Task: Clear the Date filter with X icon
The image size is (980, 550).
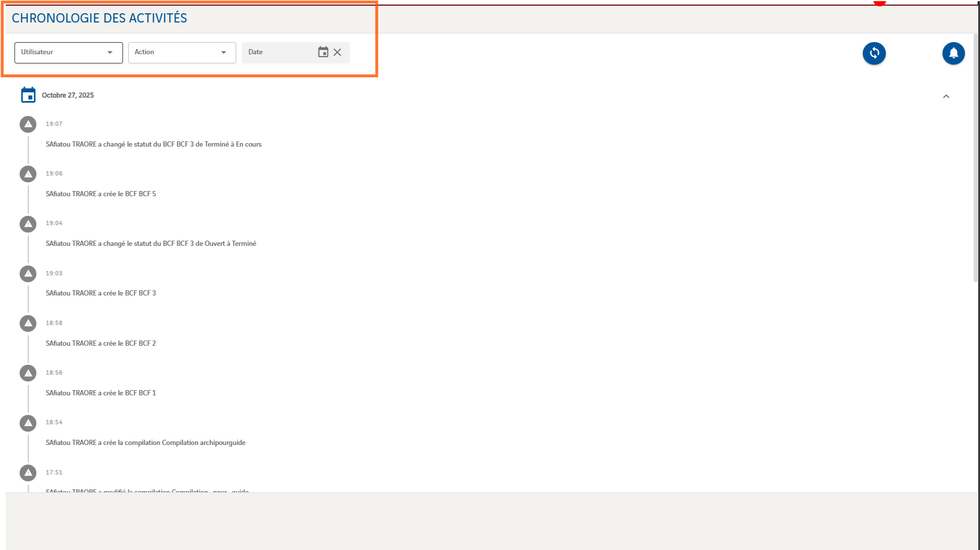Action: pos(338,52)
